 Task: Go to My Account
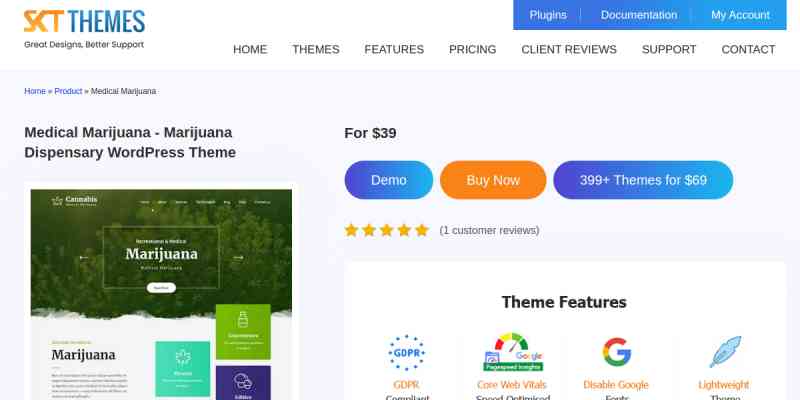[740, 15]
